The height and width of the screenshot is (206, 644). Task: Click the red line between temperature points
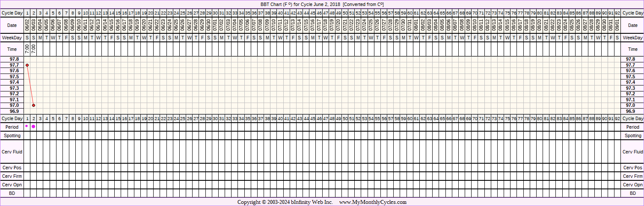coord(30,85)
